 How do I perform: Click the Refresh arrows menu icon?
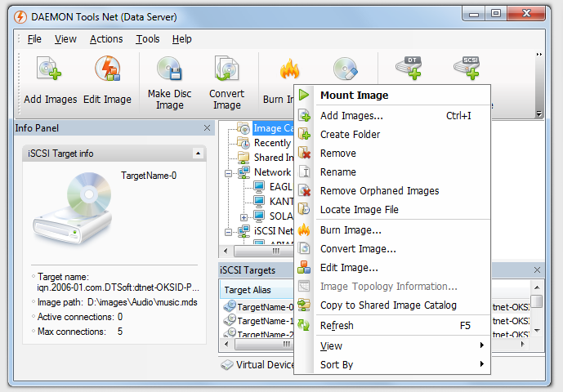[304, 325]
